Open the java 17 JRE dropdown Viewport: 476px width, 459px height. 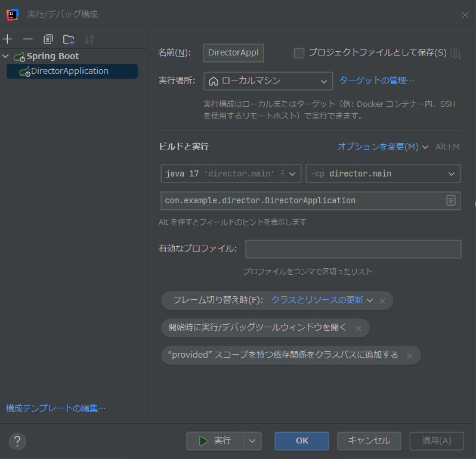click(231, 173)
